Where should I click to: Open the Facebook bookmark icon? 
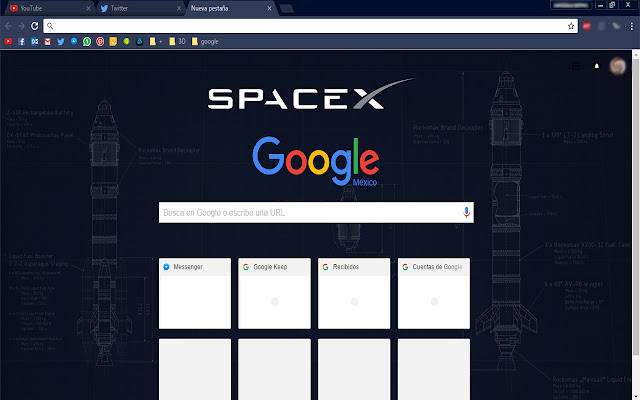pyautogui.click(x=21, y=41)
